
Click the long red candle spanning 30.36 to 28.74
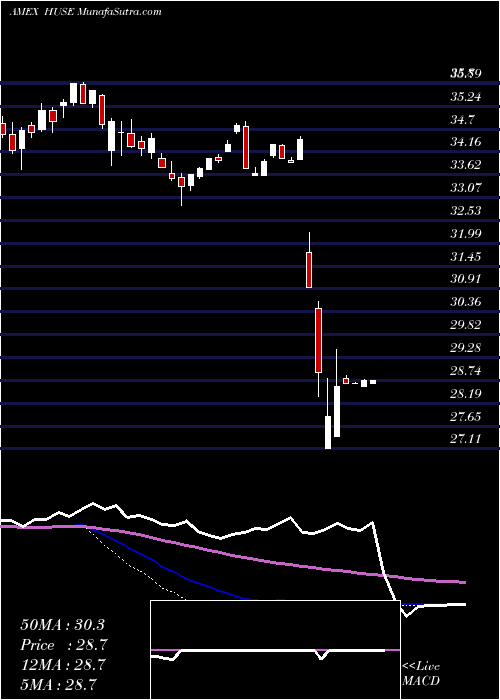[x=318, y=341]
